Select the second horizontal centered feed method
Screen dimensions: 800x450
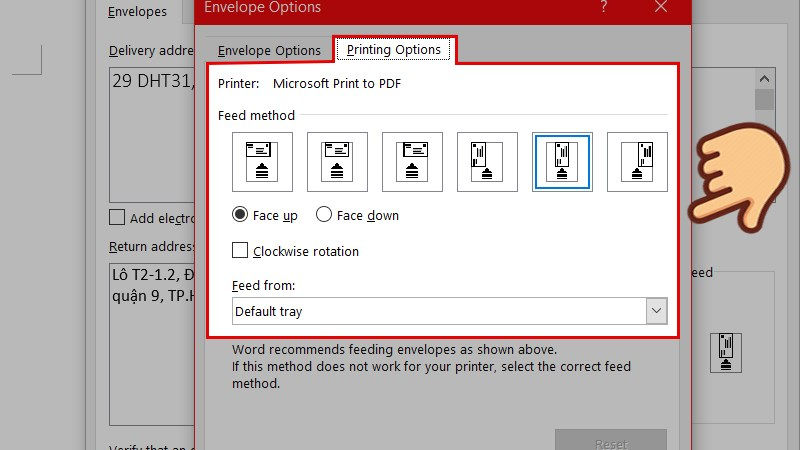(337, 162)
